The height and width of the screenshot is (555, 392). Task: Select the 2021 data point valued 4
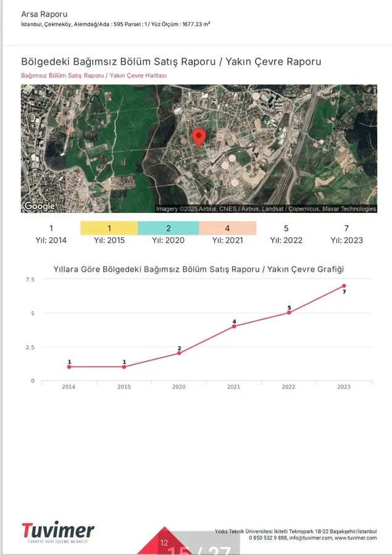coord(234,326)
